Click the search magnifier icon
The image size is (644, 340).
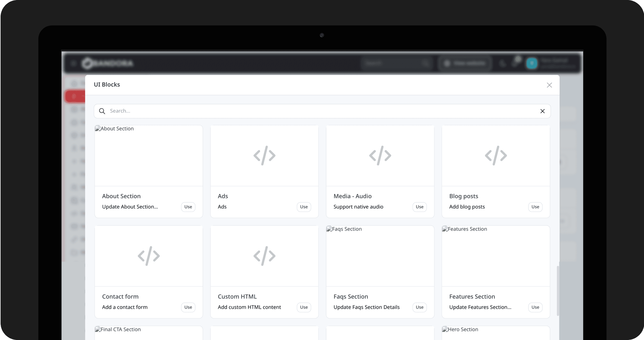coord(102,111)
